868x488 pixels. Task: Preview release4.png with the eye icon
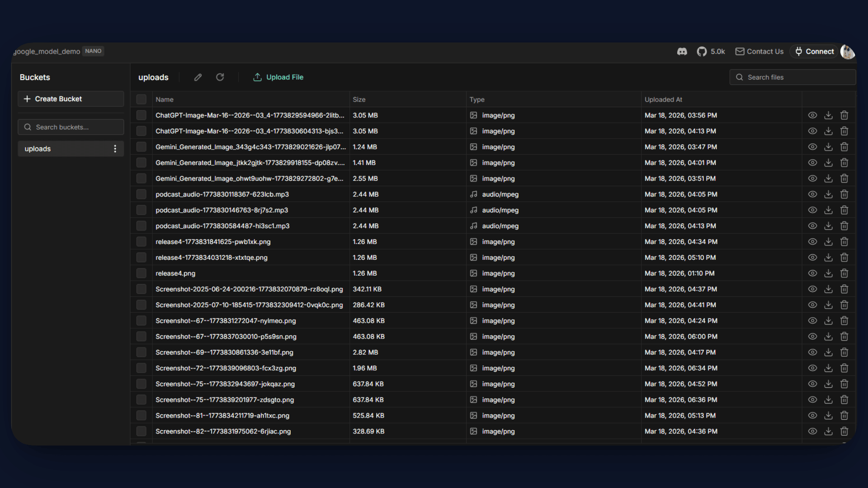click(x=812, y=273)
